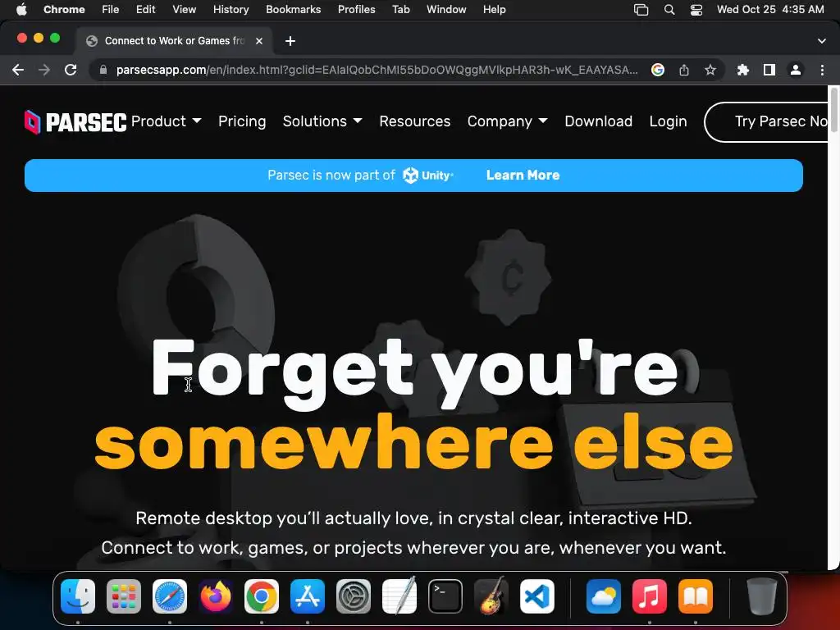Image resolution: width=840 pixels, height=630 pixels.
Task: Open Music from the Dock
Action: (650, 596)
